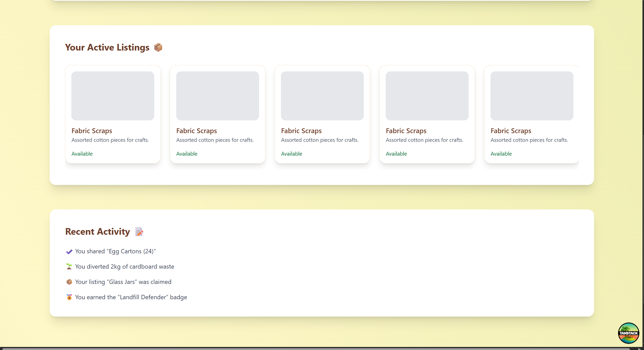Click the memo icon beside Recent Activity
Viewport: 644px width, 350px height.
point(139,232)
